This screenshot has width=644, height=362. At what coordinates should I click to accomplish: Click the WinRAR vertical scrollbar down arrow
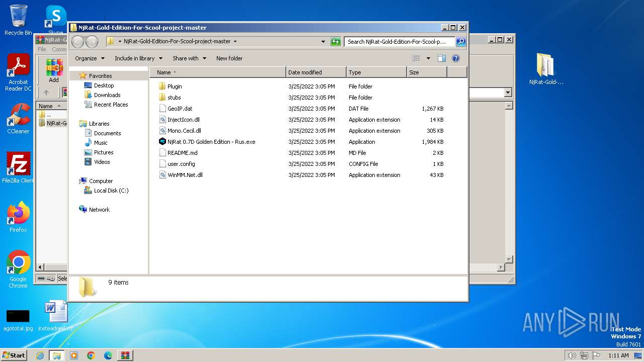[509, 259]
